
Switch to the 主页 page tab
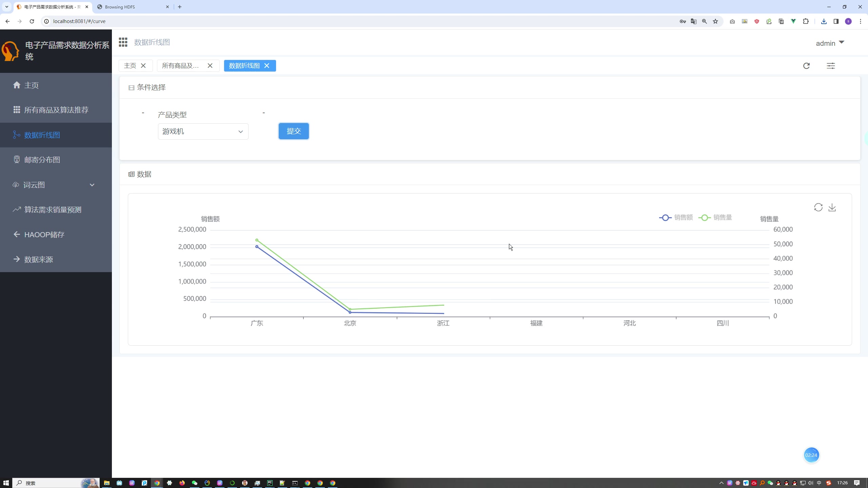(130, 66)
